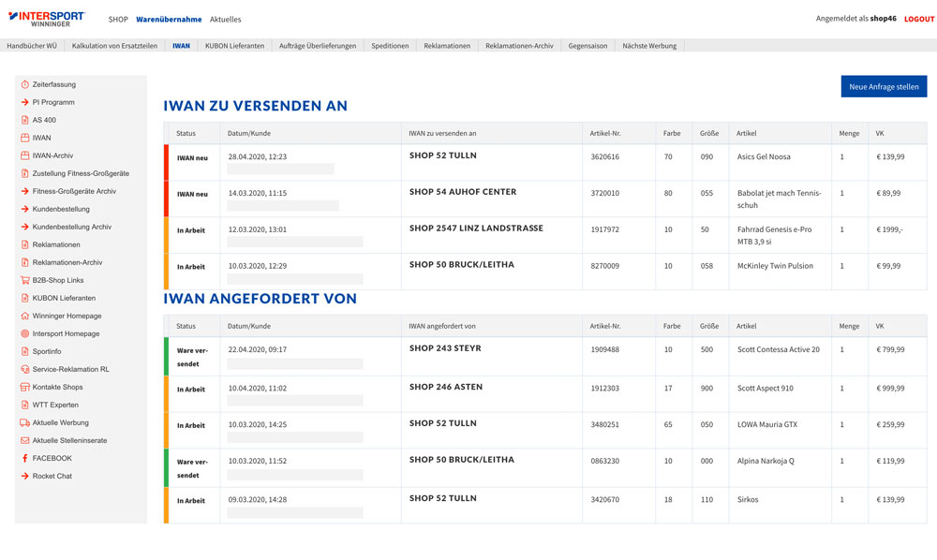
Task: Click the Service-Reklamation RL headset icon
Action: tap(25, 370)
